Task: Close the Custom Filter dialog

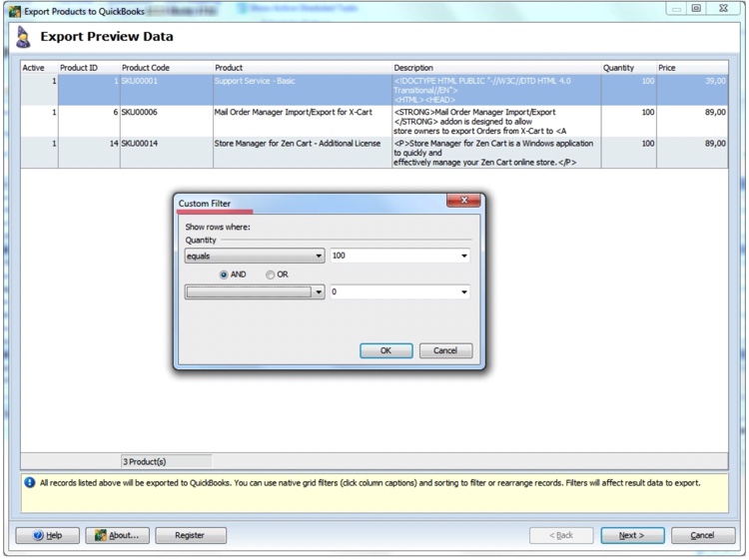Action: point(463,200)
